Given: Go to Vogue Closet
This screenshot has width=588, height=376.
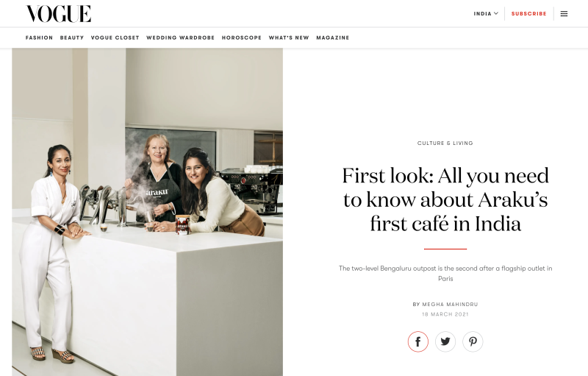Looking at the screenshot, I should (x=115, y=38).
